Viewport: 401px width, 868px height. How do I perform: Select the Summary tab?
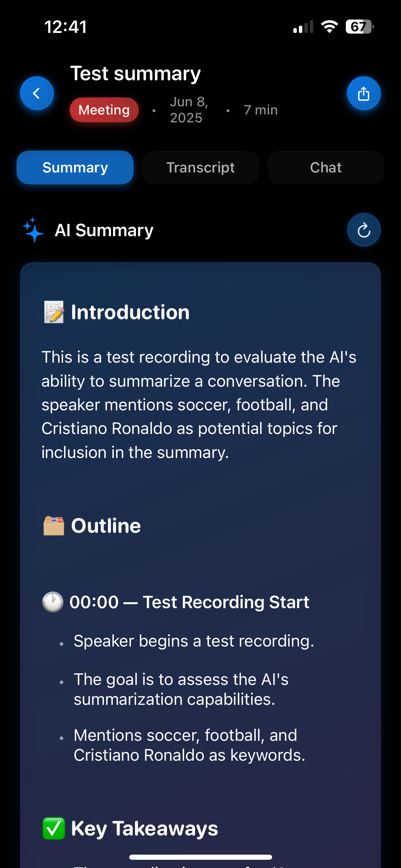point(75,168)
